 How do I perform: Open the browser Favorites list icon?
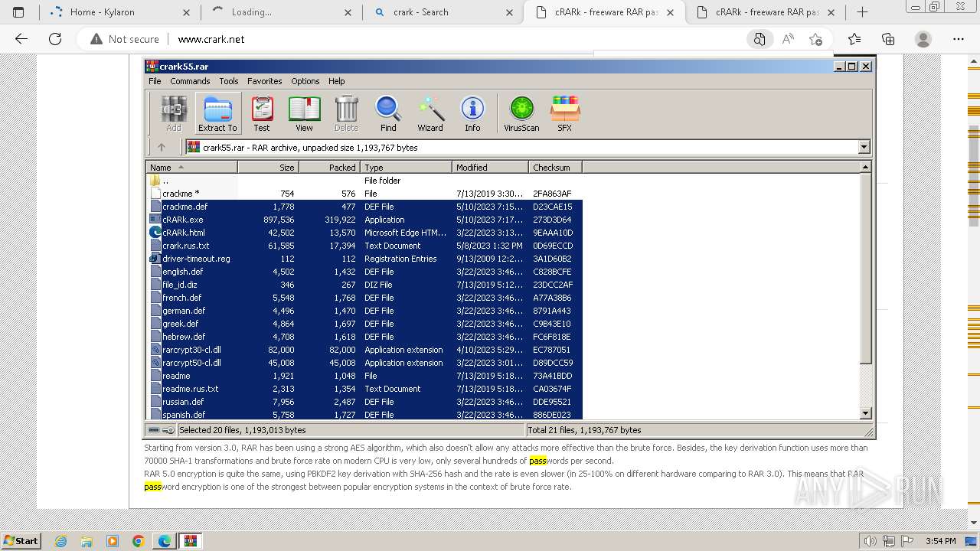[x=854, y=39]
